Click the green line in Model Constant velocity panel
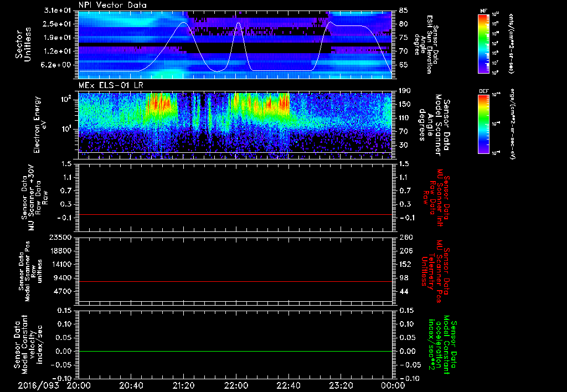This screenshot has height=392, width=567. (x=235, y=351)
